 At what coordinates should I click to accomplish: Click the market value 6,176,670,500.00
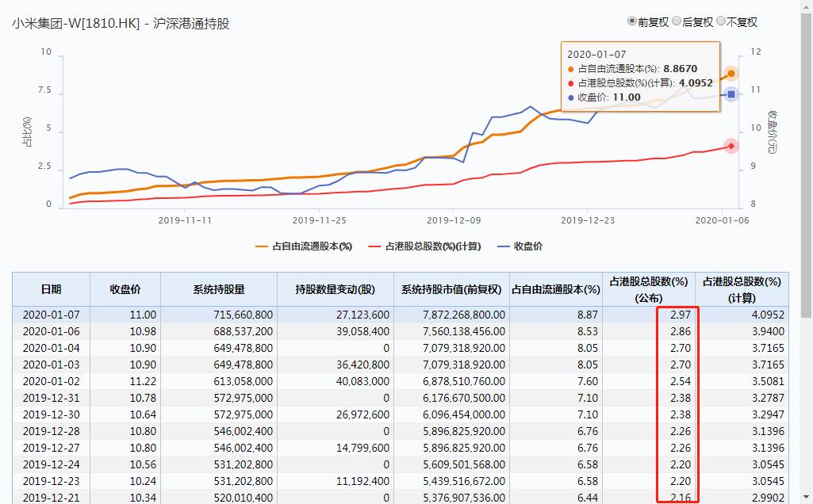(x=464, y=398)
